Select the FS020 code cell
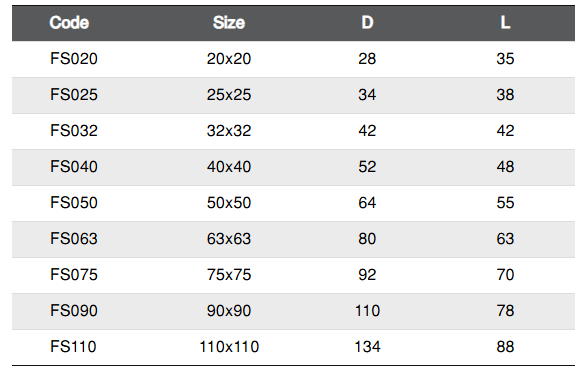This screenshot has width=580, height=373. 74,59
